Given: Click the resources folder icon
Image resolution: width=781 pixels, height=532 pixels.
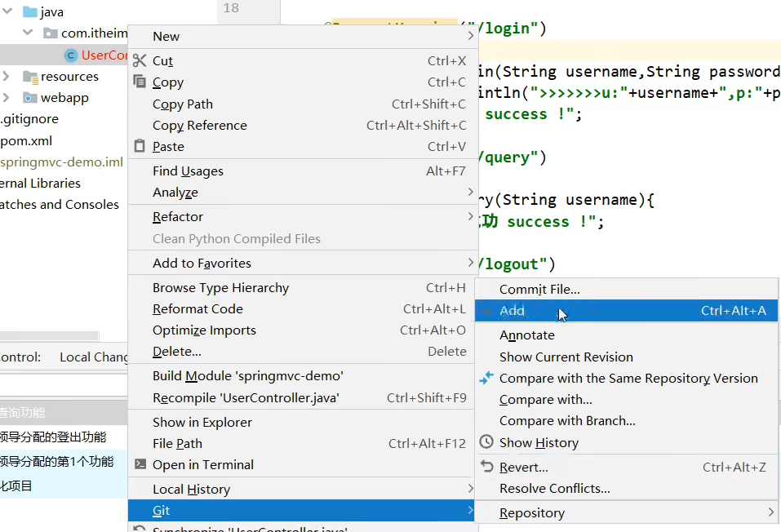Looking at the screenshot, I should pos(30,77).
